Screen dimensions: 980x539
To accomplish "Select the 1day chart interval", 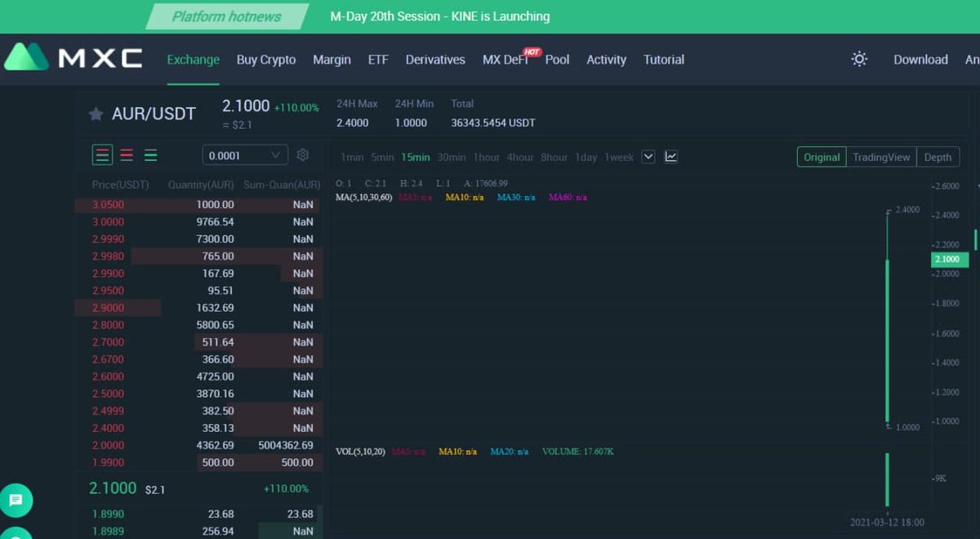I will pos(586,158).
